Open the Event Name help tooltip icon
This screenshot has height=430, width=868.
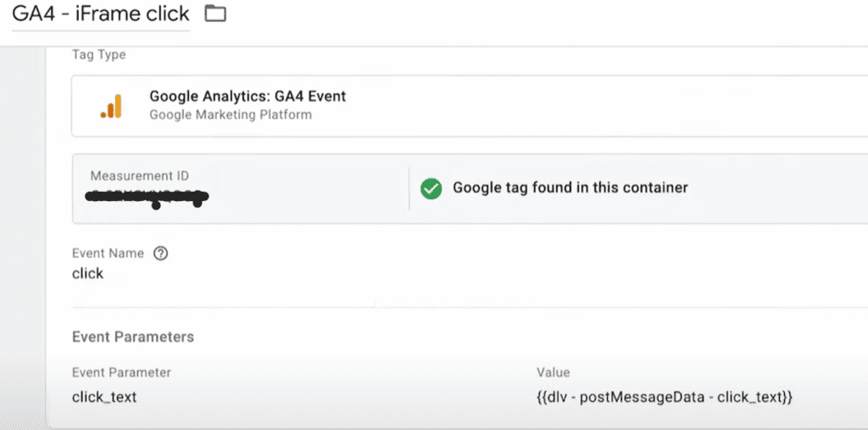pyautogui.click(x=161, y=253)
